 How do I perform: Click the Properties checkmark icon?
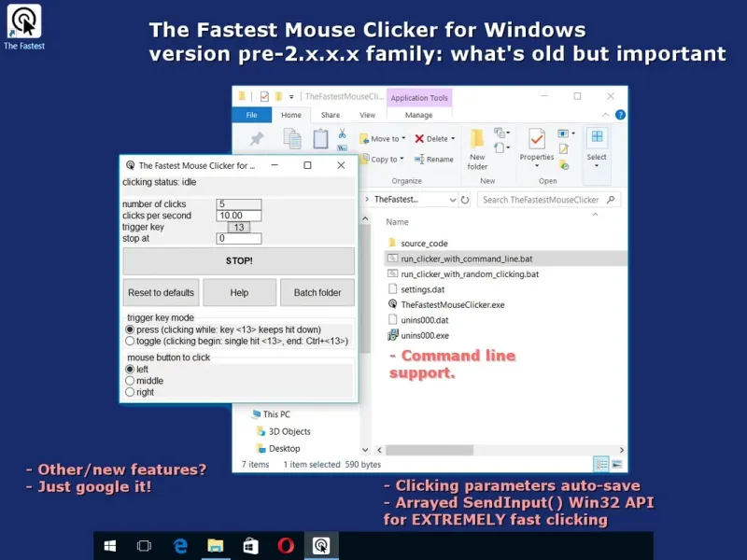(537, 138)
